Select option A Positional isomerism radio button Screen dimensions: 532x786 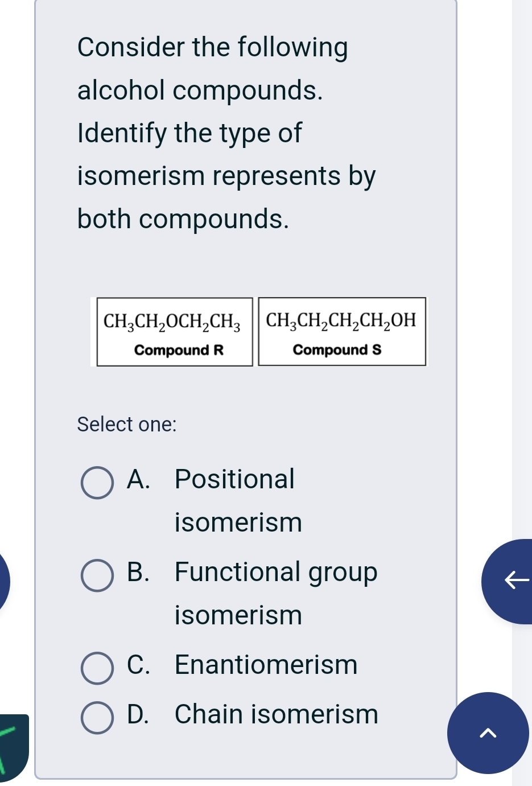(97, 483)
